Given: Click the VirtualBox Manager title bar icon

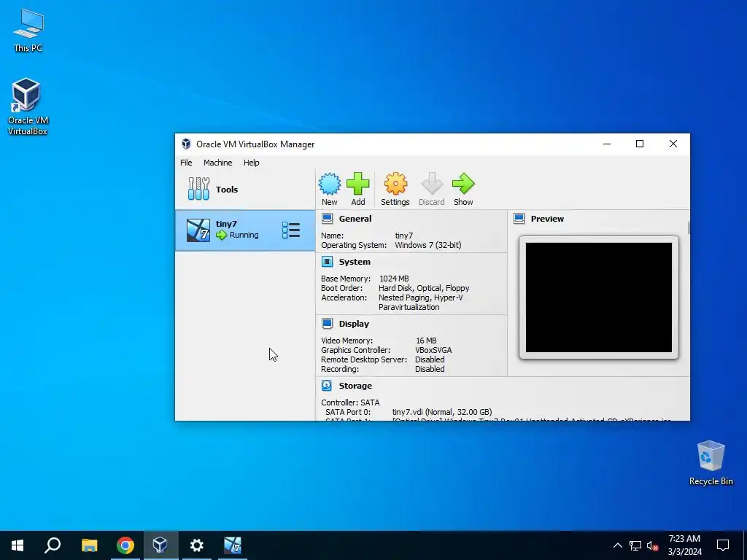Looking at the screenshot, I should 186,144.
